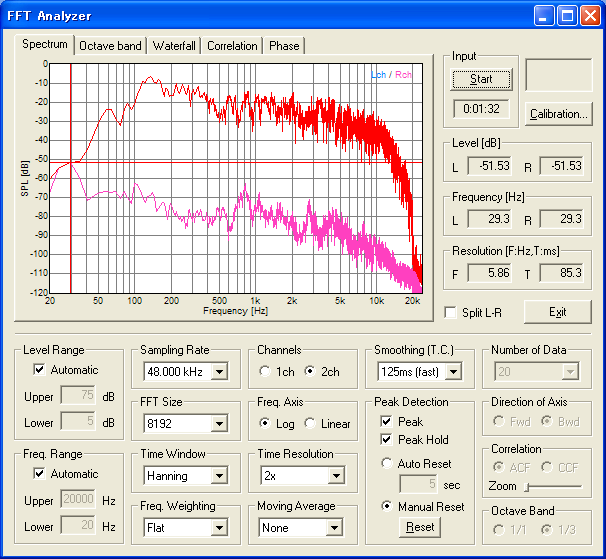Viewport: 606px width, 559px height.
Task: Click the Exit button
Action: [x=558, y=312]
